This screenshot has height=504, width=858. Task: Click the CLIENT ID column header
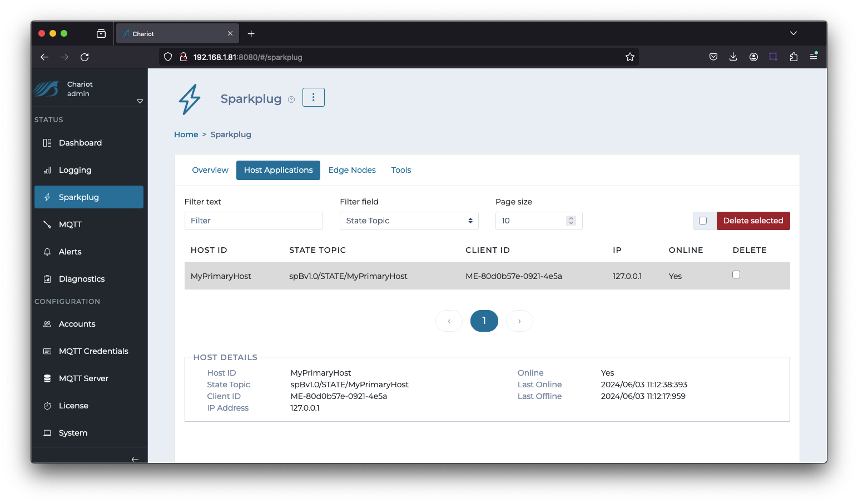488,250
